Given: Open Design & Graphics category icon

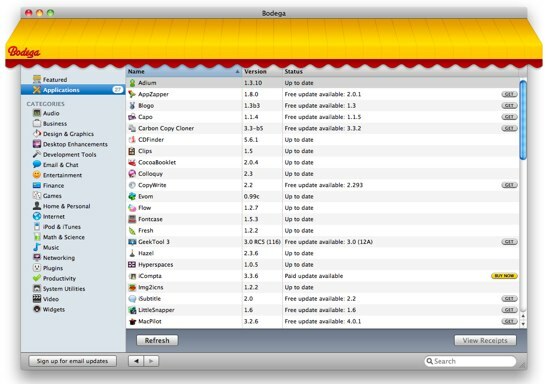Looking at the screenshot, I should click(x=37, y=134).
